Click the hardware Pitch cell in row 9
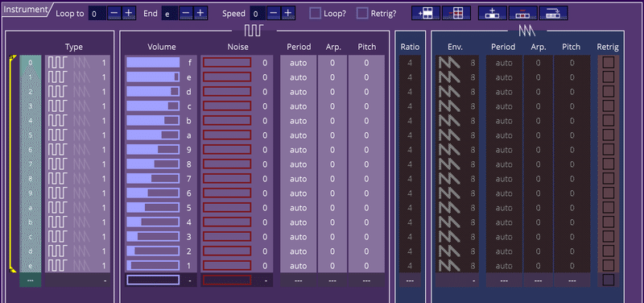The width and height of the screenshot is (644, 303). (x=572, y=193)
